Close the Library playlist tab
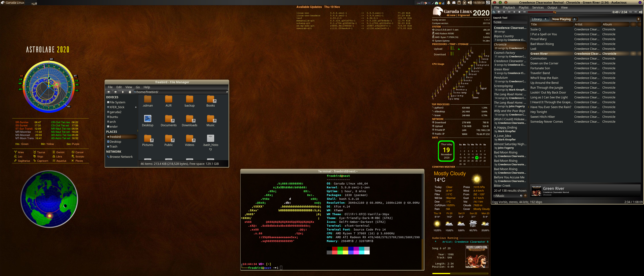This screenshot has height=276, width=644. coord(545,19)
